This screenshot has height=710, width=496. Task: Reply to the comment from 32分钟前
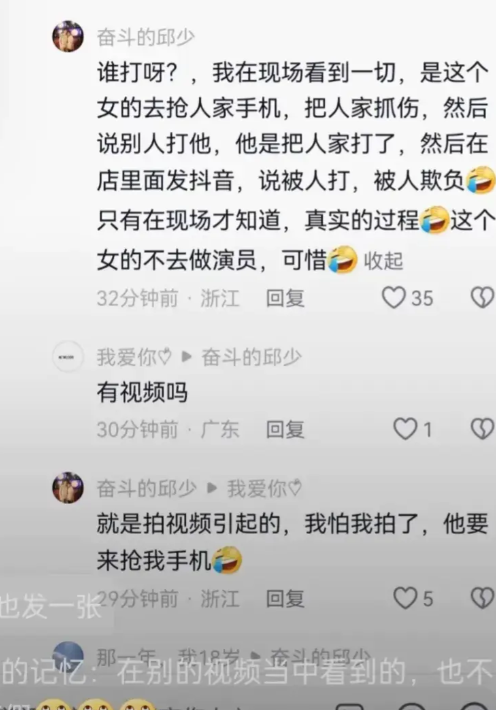[285, 298]
